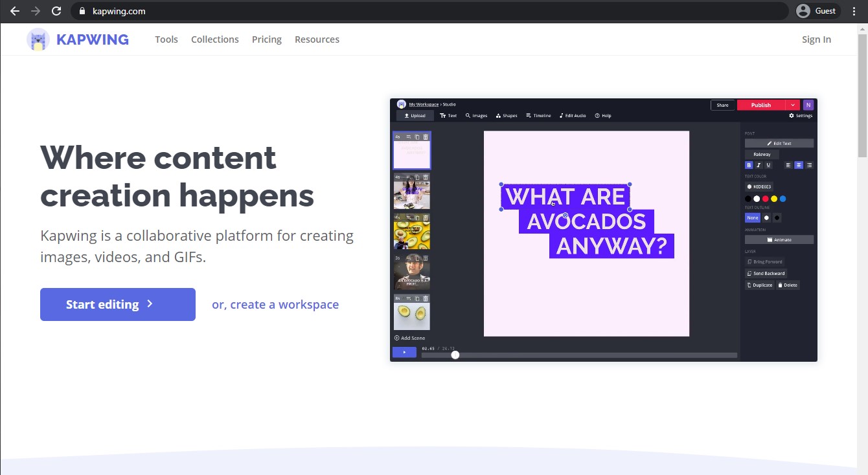Click the Start editing button
Image resolution: width=868 pixels, height=475 pixels.
pos(118,304)
